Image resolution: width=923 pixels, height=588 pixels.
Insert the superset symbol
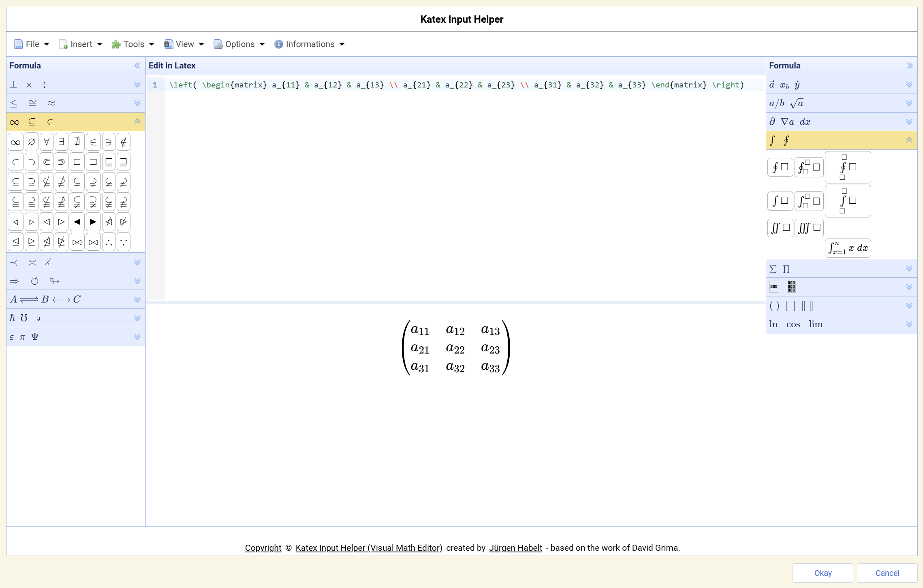click(x=32, y=162)
